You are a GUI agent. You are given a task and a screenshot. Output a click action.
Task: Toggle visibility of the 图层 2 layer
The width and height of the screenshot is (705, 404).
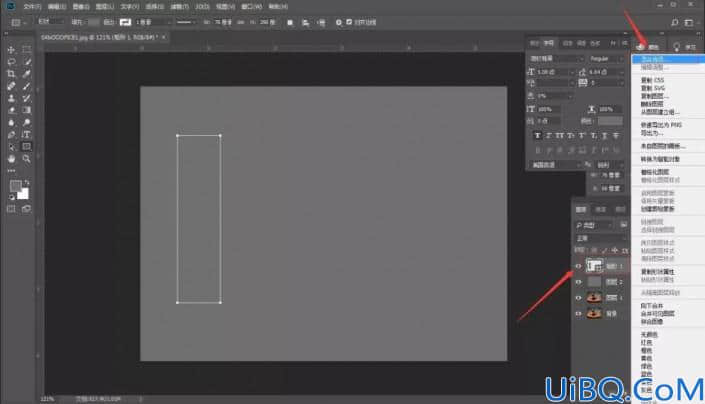pos(578,282)
